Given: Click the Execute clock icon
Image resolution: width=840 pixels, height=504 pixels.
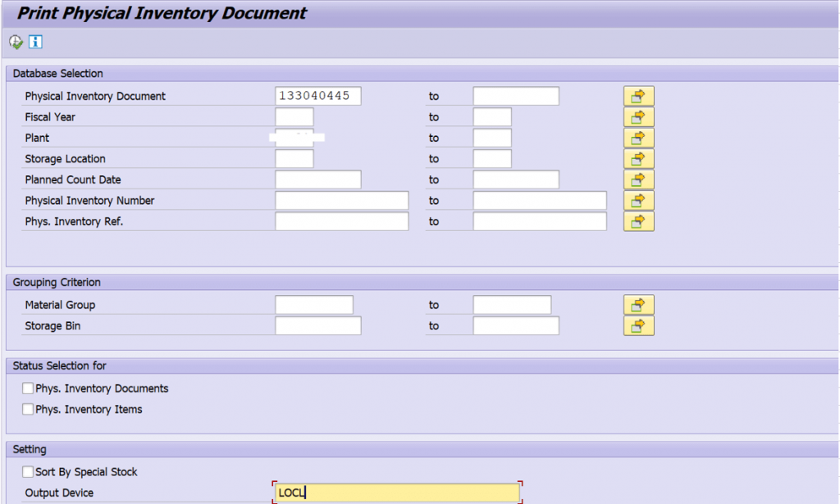Looking at the screenshot, I should tap(16, 42).
